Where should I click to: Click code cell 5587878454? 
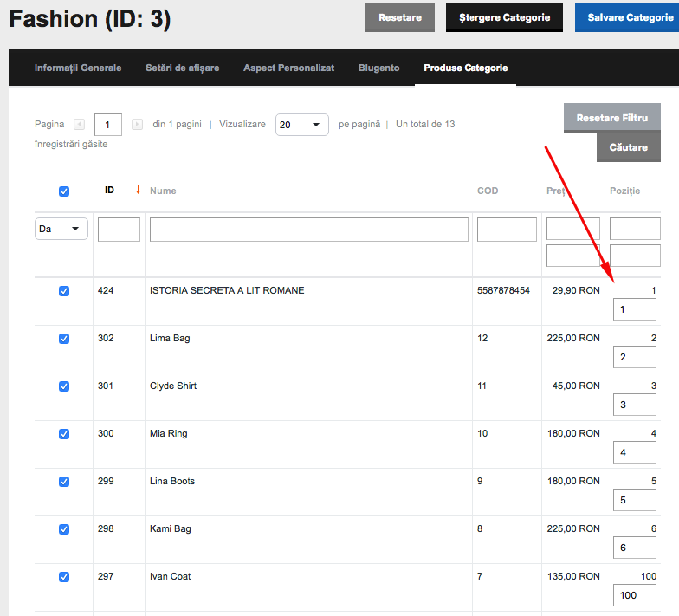click(x=504, y=290)
